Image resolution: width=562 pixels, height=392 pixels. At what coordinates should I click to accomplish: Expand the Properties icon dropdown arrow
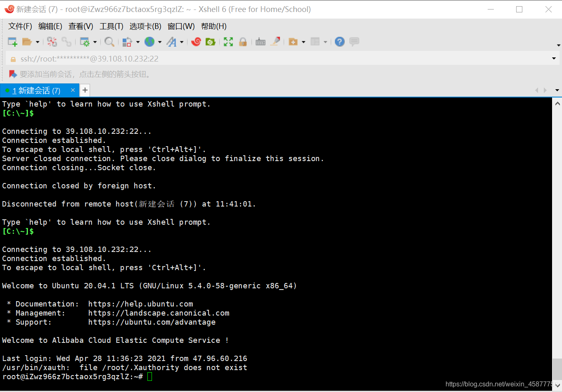95,42
